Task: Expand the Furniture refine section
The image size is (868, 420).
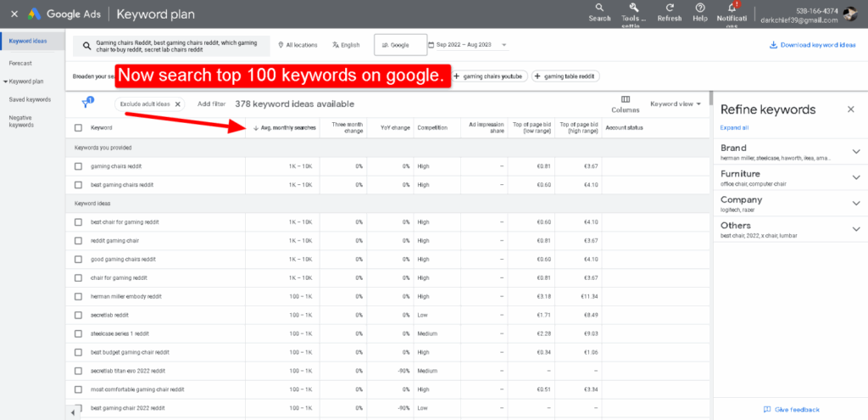Action: [856, 177]
